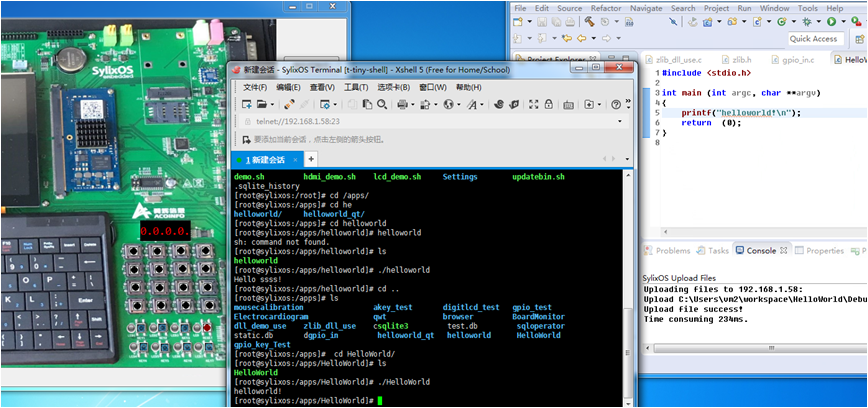Open the 选项卡(B) menu in Xshell
This screenshot has width=868, height=408.
(x=394, y=87)
